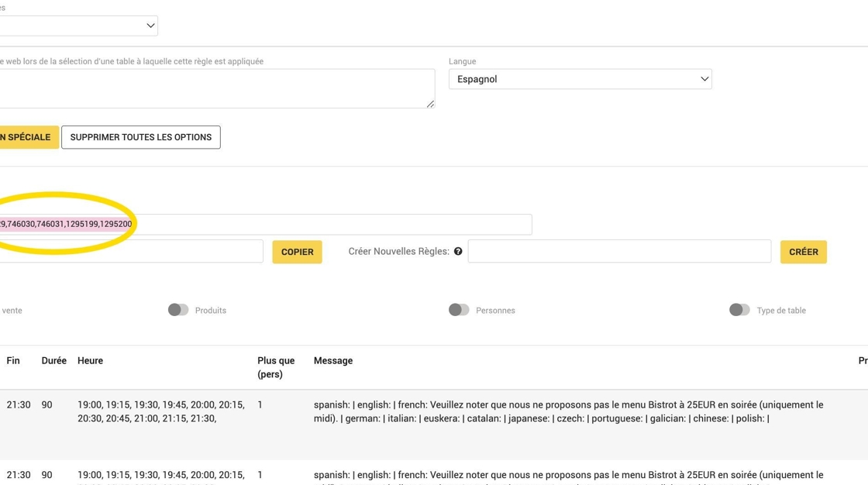
Task: Click the field containing the highlighted rule IDs
Action: pyautogui.click(x=263, y=225)
